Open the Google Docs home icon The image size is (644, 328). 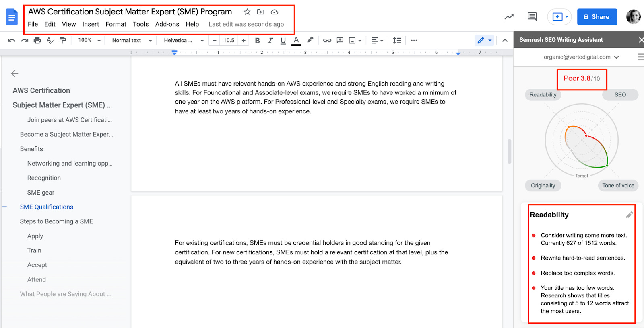(12, 17)
